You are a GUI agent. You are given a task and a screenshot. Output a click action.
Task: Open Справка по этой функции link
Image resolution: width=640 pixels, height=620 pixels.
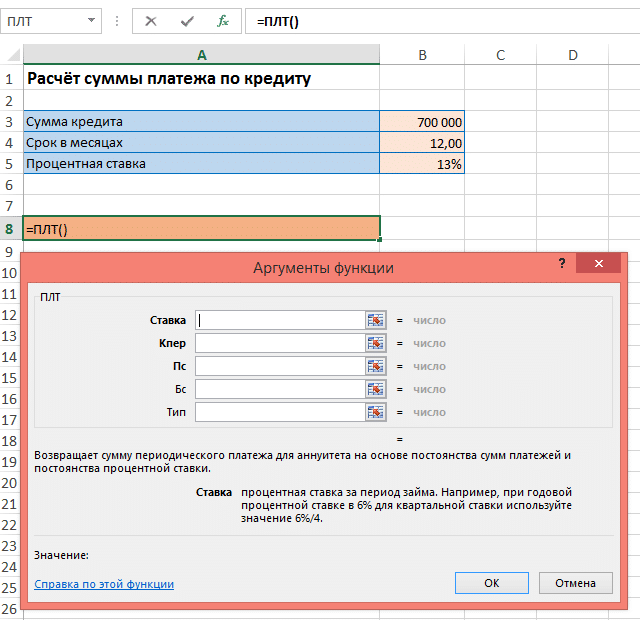(104, 584)
